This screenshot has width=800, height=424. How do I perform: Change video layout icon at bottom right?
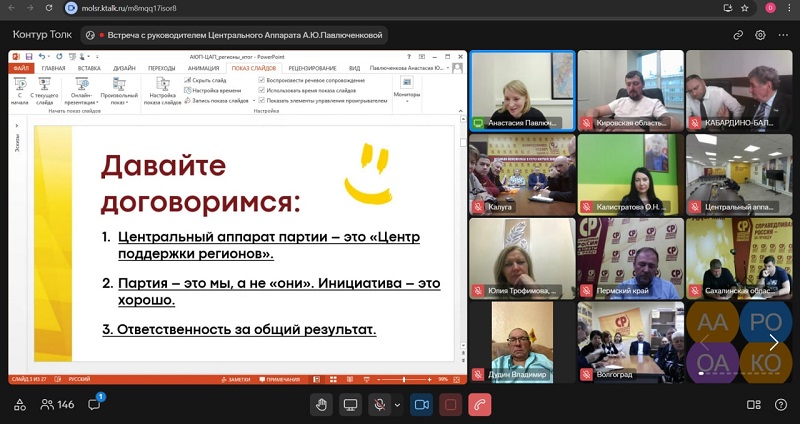pos(754,405)
